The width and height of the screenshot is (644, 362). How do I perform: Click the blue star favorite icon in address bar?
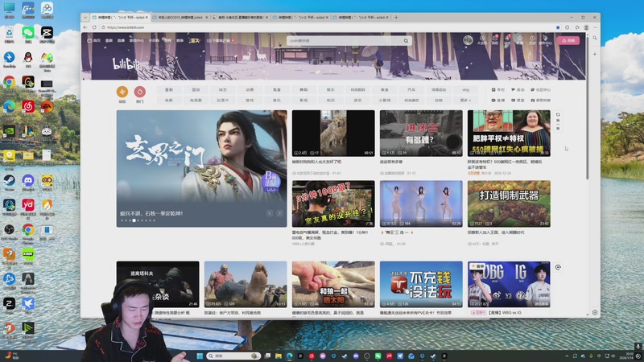[558, 27]
